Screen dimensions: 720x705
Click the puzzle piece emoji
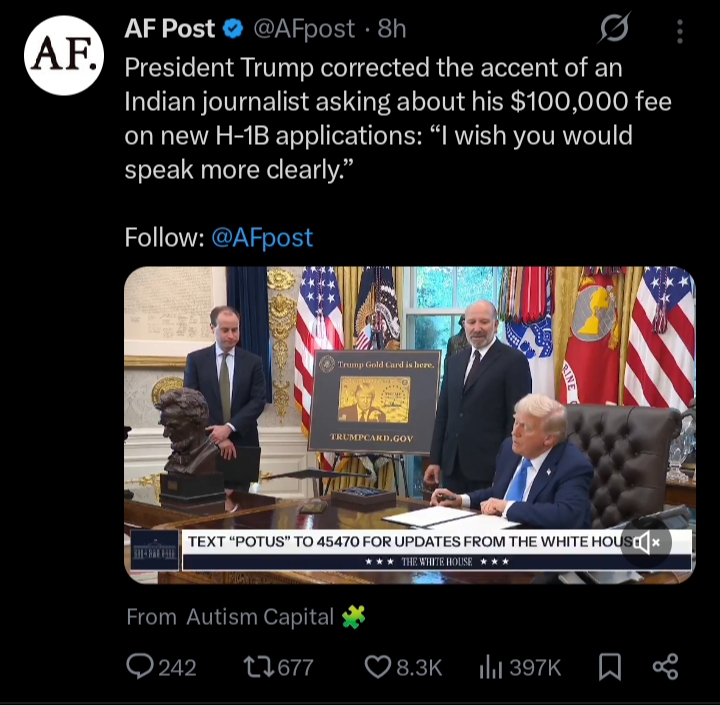[354, 616]
